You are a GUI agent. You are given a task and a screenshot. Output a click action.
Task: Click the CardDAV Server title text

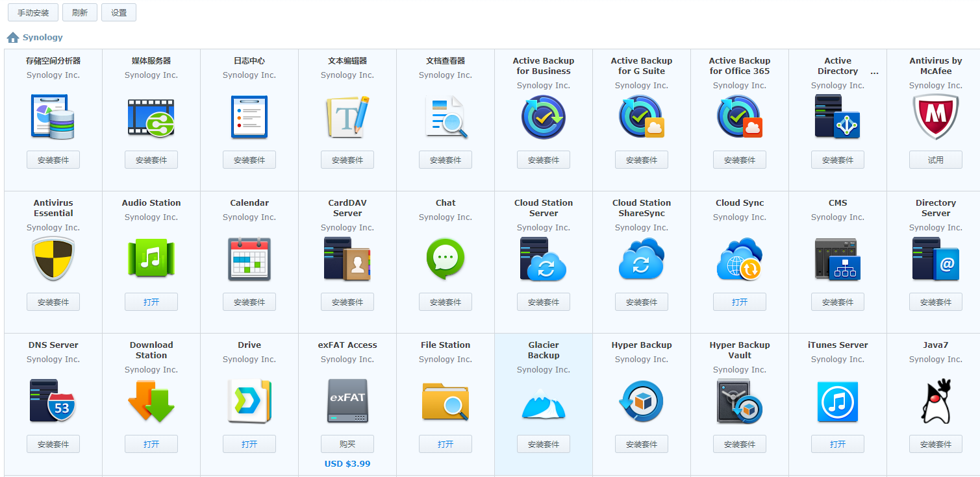(347, 208)
